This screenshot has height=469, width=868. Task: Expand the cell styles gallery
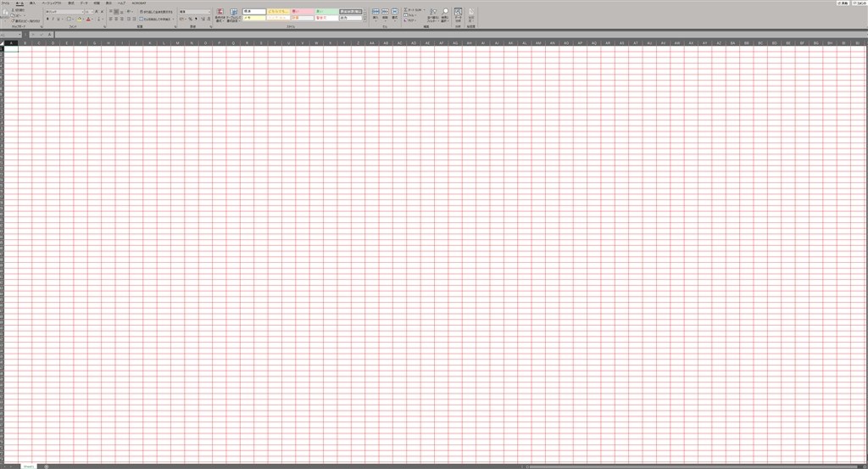click(x=364, y=20)
